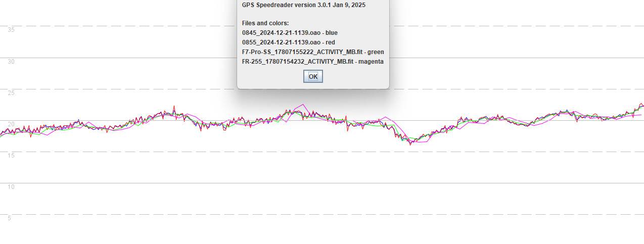Click the 'Files and colors:' heading
The height and width of the screenshot is (244, 644).
pos(265,23)
